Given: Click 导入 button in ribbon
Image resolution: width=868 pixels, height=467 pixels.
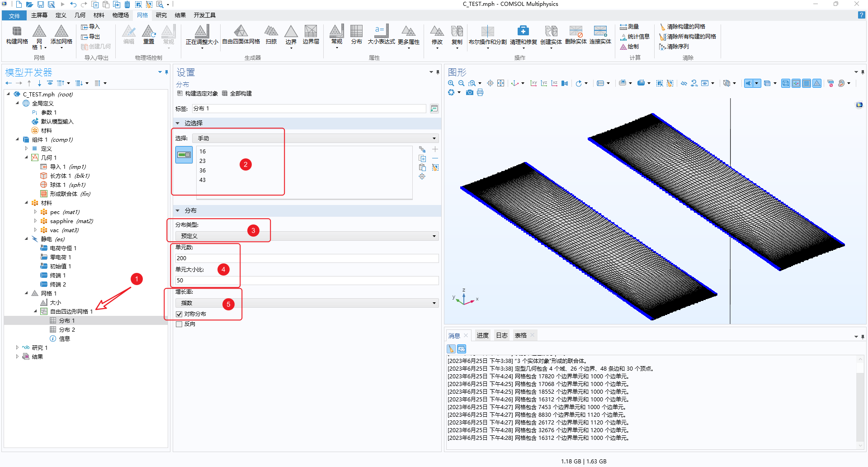Looking at the screenshot, I should tap(90, 27).
